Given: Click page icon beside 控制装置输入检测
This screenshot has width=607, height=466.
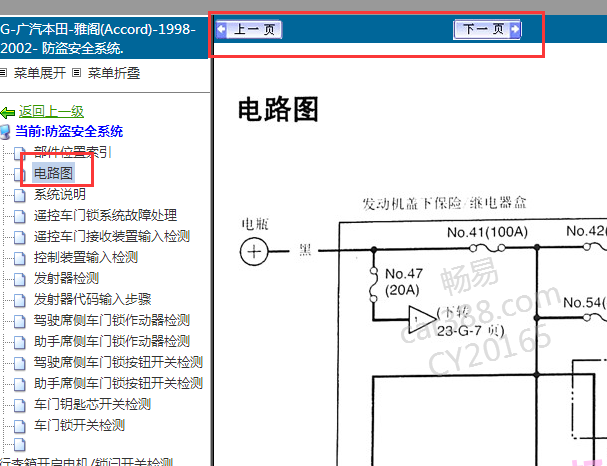Looking at the screenshot, I should pos(20,258).
